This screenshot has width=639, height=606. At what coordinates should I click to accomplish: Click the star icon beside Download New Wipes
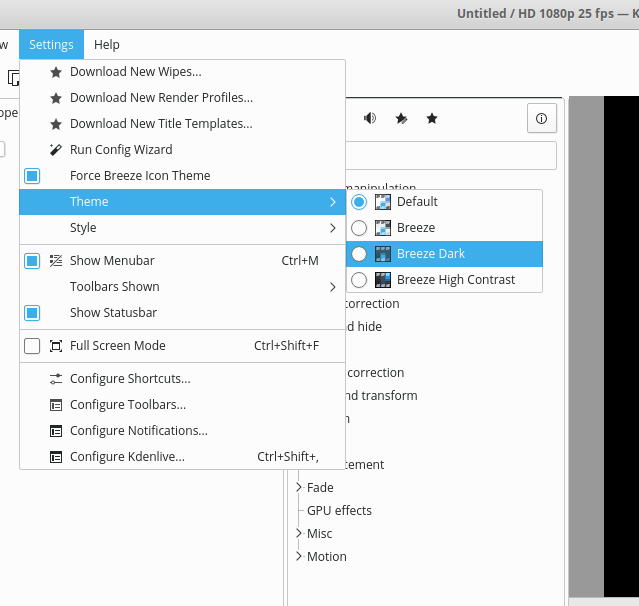(x=56, y=72)
